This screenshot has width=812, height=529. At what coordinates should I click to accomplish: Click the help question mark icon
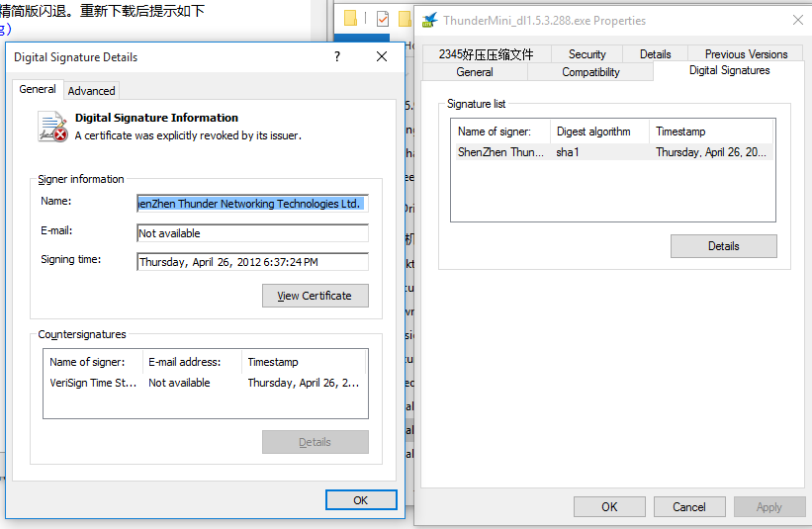(337, 56)
